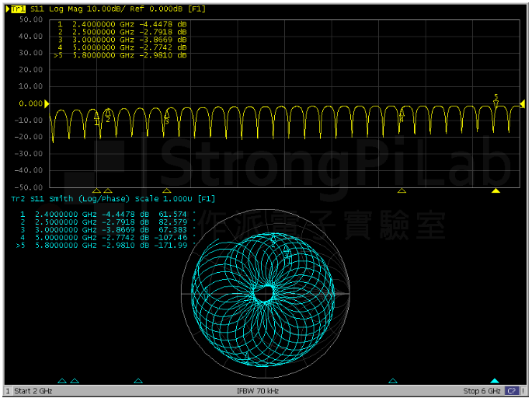Click yellow 2.5 GHz marker indicator below log mag graph
Image resolution: width=532 pixels, height=398 pixels.
click(108, 190)
